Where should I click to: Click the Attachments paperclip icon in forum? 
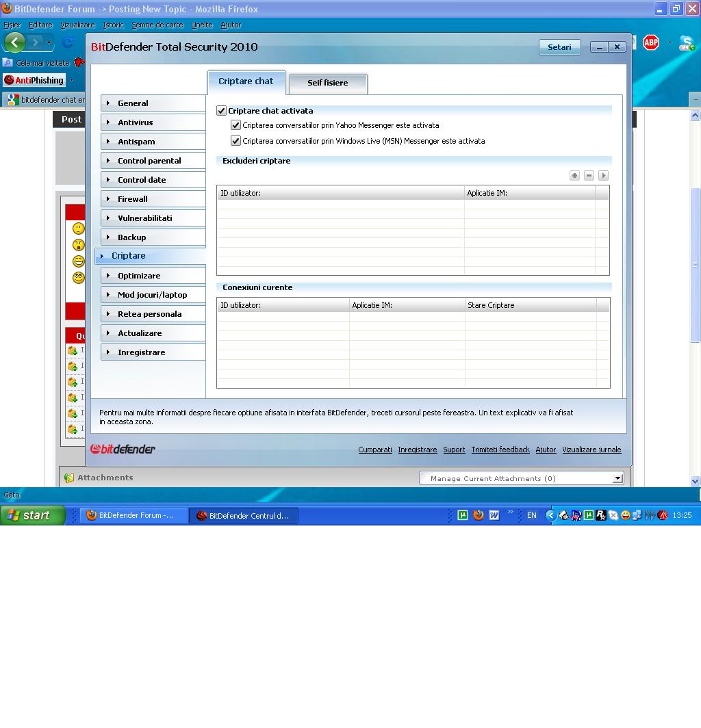[x=69, y=478]
